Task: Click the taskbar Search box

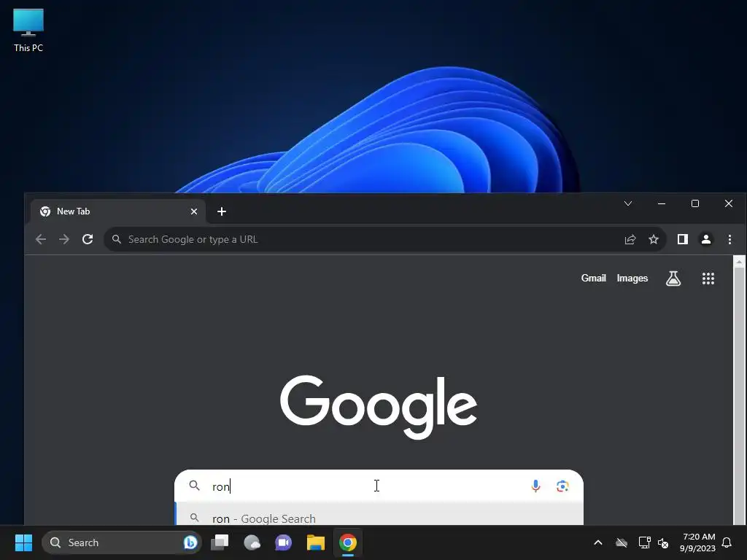Action: point(122,542)
